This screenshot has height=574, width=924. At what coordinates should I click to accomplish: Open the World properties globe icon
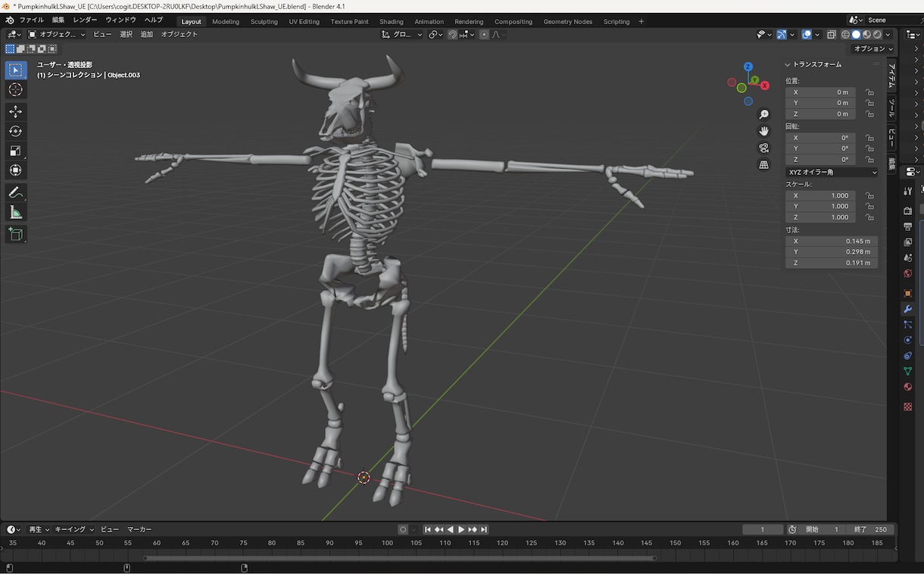point(907,274)
